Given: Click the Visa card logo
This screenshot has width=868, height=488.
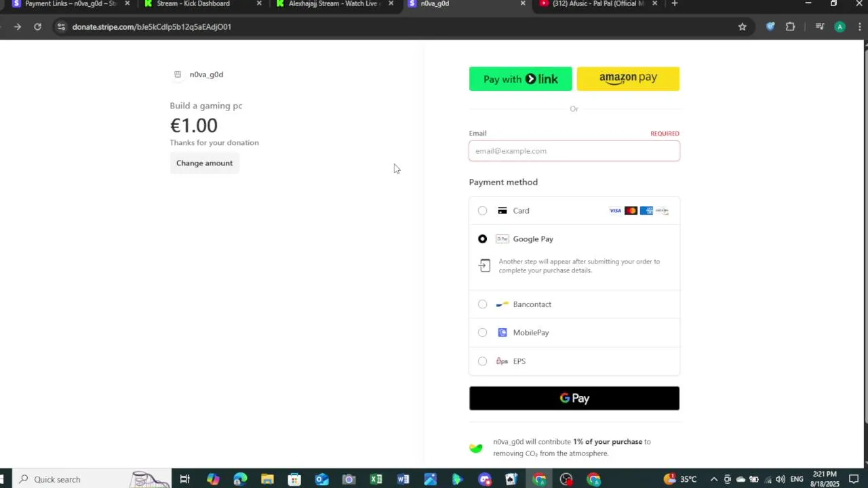Looking at the screenshot, I should click(615, 211).
